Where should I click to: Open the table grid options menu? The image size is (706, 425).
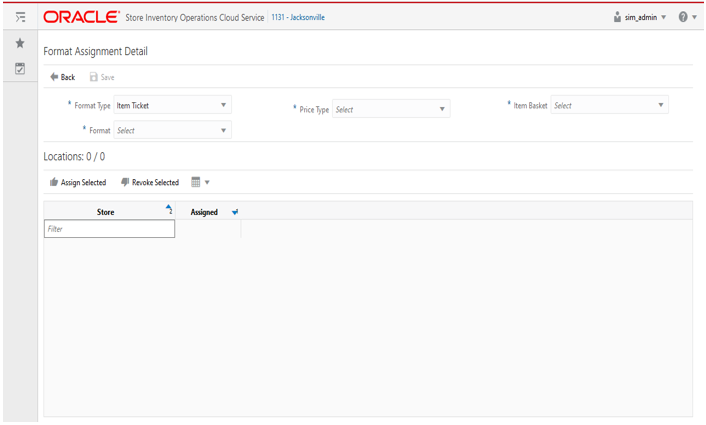200,182
